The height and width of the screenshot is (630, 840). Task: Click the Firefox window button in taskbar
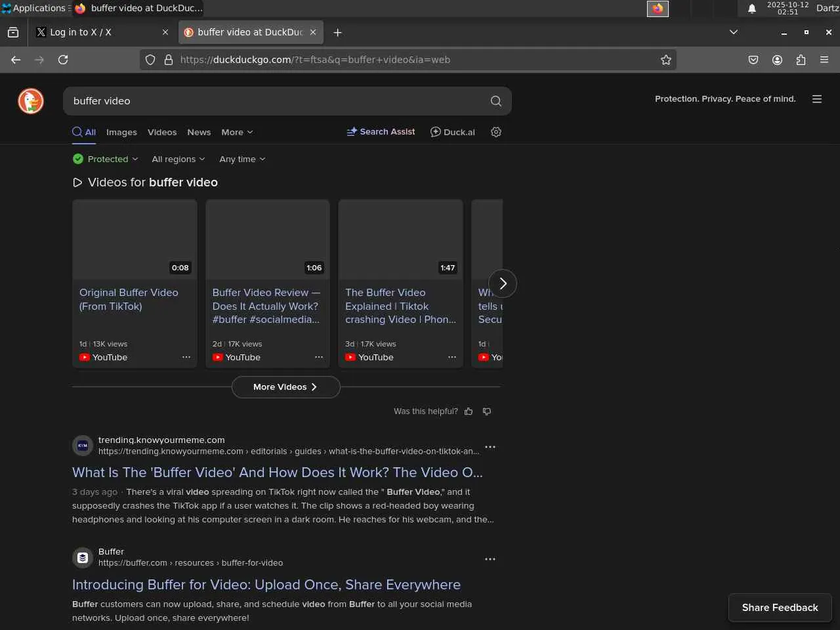(x=139, y=9)
